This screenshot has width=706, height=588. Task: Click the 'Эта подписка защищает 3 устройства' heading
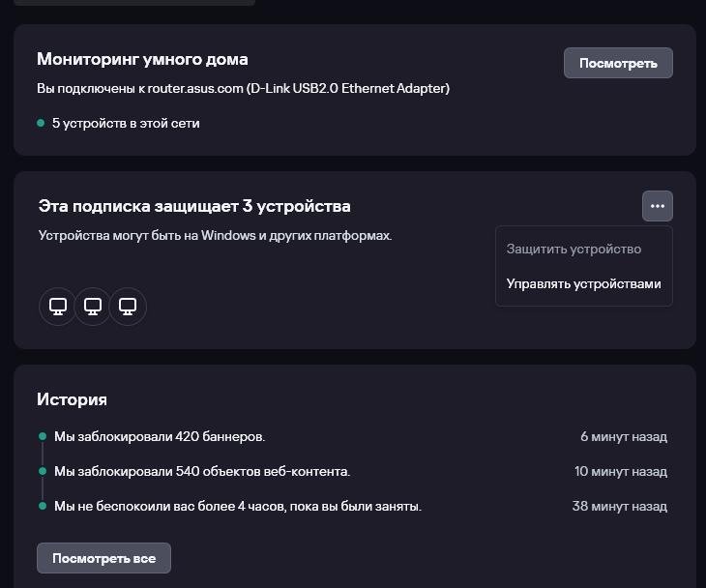194,206
